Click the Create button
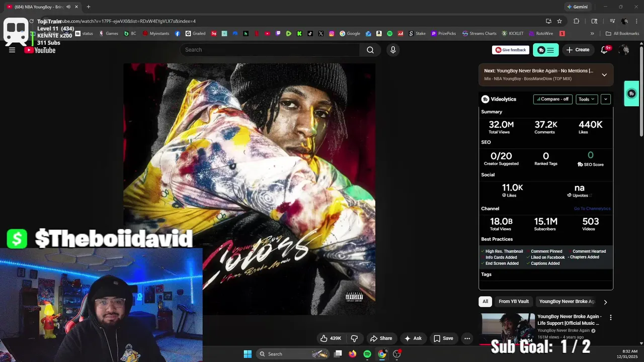644x362 pixels. (x=578, y=50)
